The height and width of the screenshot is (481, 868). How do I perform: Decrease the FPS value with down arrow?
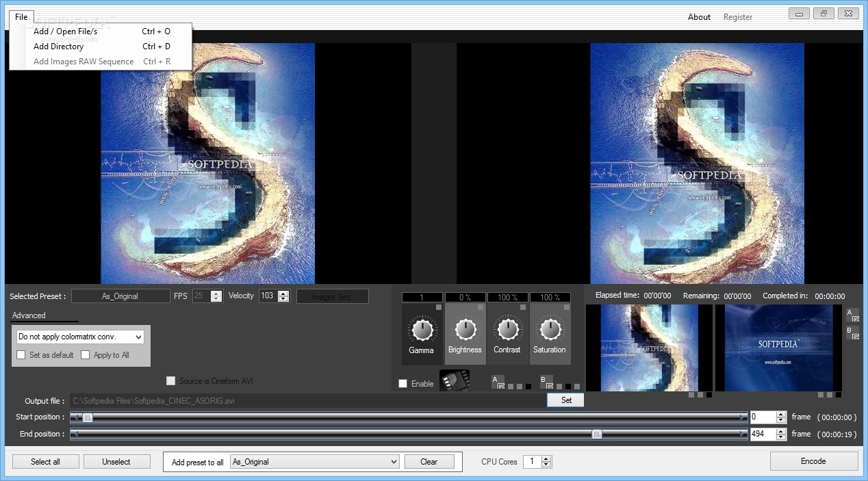pos(216,299)
